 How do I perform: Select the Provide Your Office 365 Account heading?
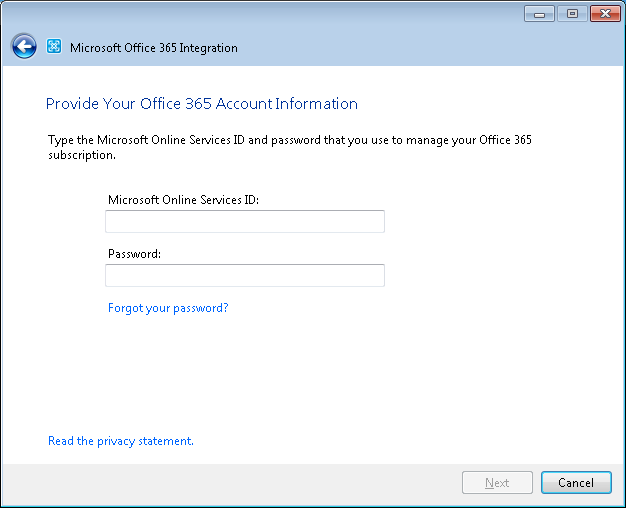pos(202,104)
